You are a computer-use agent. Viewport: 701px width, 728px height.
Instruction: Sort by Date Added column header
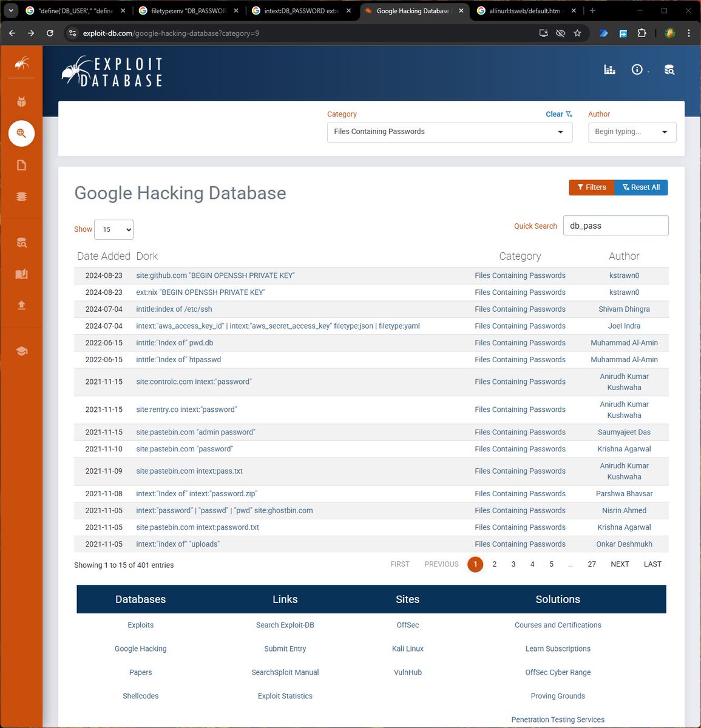[104, 256]
